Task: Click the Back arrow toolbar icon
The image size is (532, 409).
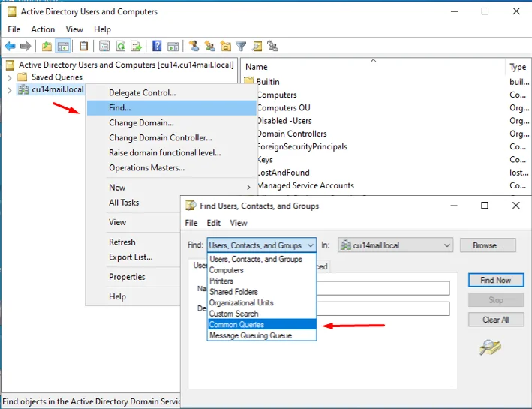Action: 11,46
